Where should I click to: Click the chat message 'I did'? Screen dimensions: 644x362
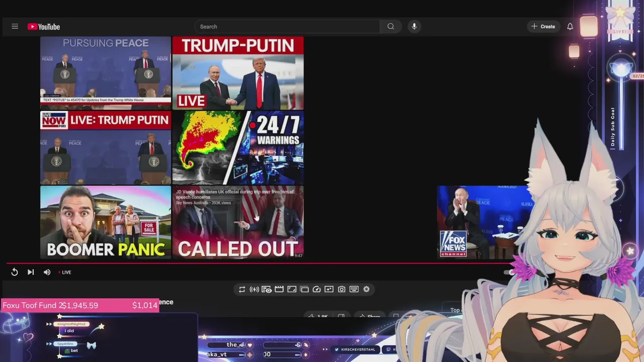(69, 331)
